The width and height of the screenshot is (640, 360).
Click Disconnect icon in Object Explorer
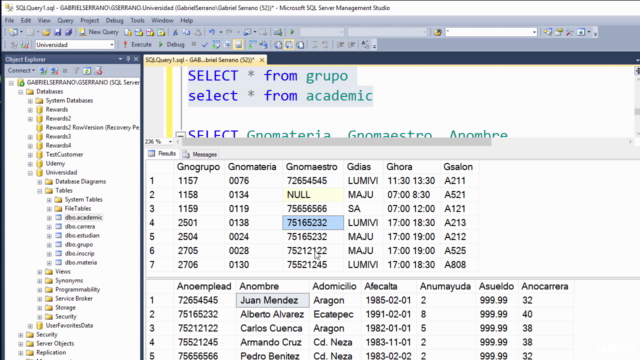pos(54,71)
